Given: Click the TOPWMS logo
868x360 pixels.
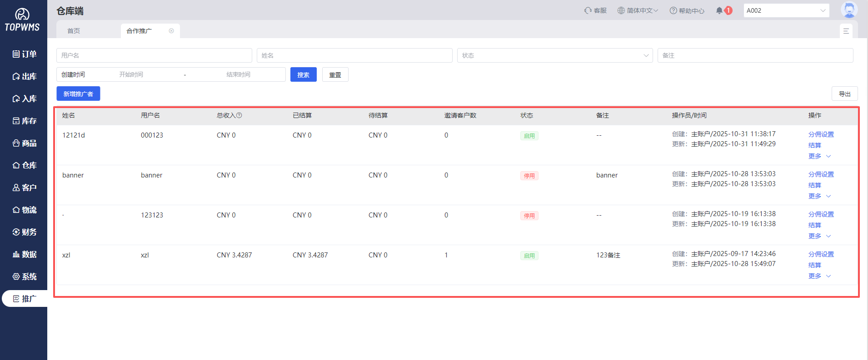Looking at the screenshot, I should click(22, 20).
